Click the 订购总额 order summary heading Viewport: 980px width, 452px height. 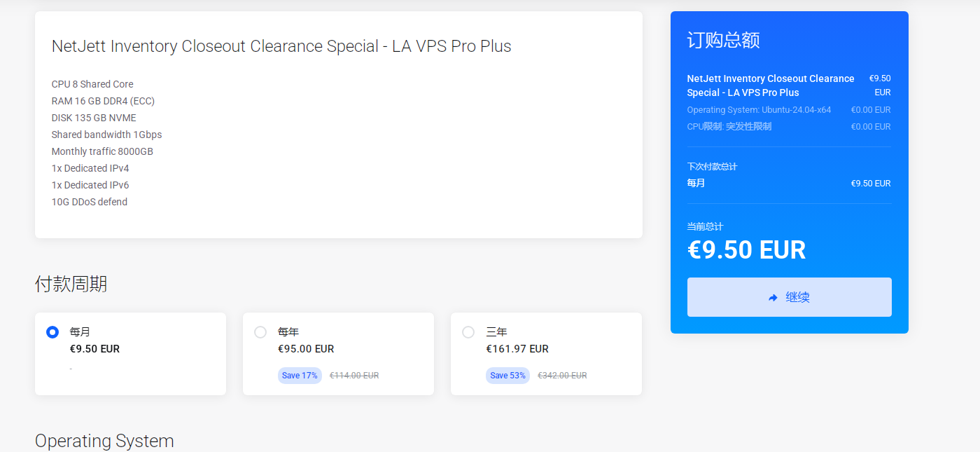coord(723,40)
